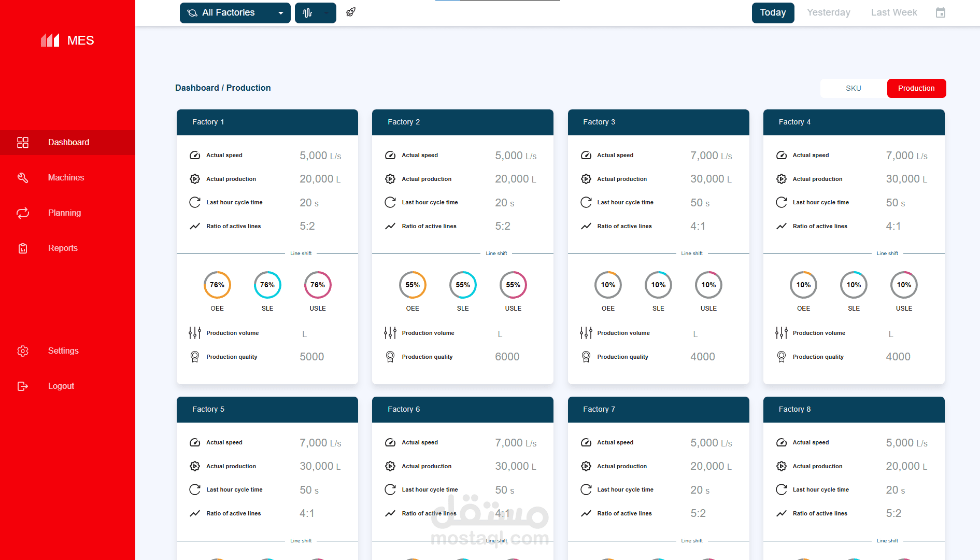Click the MES logo icon
980x560 pixels.
click(x=50, y=40)
